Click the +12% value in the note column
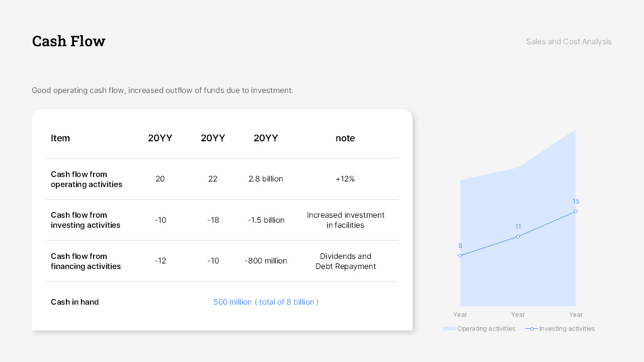Screen dimensions: 644x362 point(345,178)
